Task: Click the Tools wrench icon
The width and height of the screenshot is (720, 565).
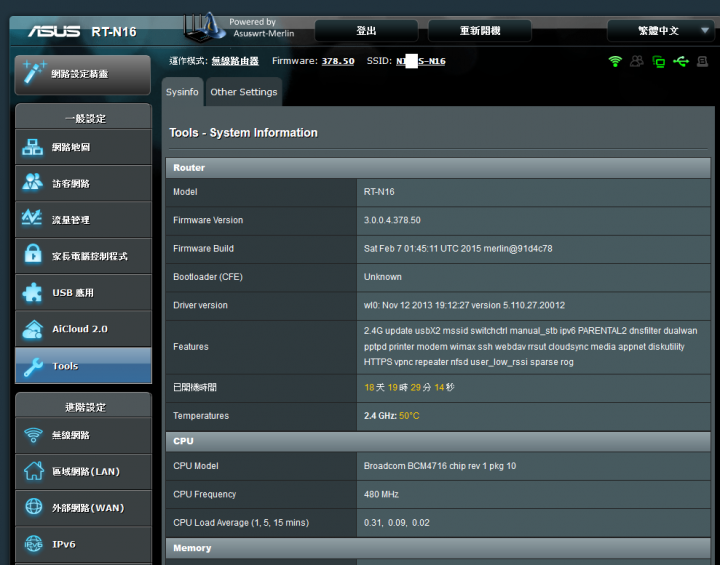Action: 33,367
